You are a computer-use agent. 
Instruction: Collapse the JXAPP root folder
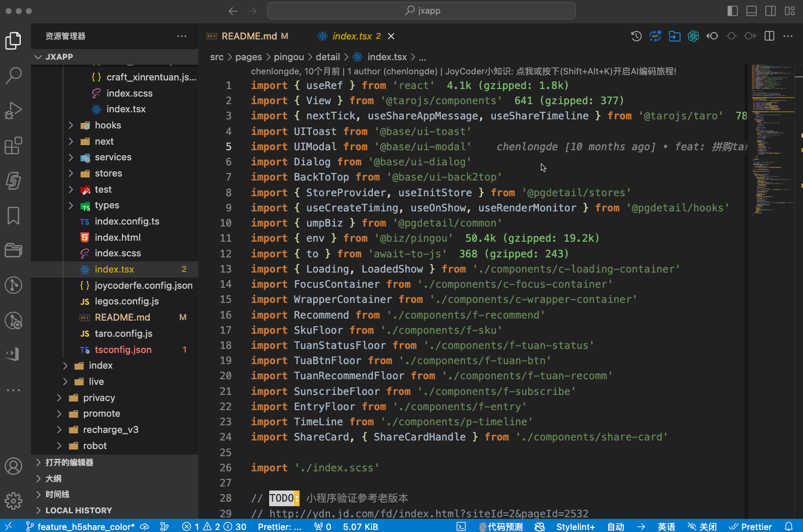point(115,57)
